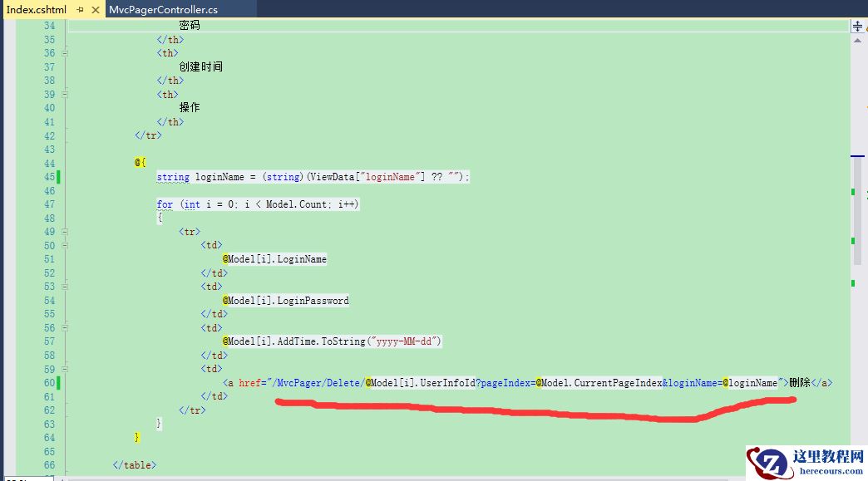Click the ViewData["loginName"] expression
The height and width of the screenshot is (481, 868).
(x=368, y=177)
